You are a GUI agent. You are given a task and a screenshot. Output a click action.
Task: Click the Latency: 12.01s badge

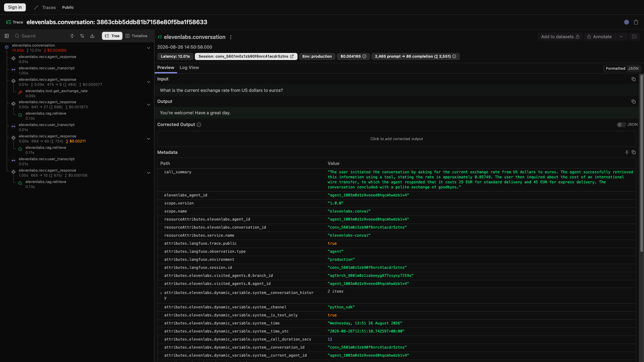click(x=175, y=56)
